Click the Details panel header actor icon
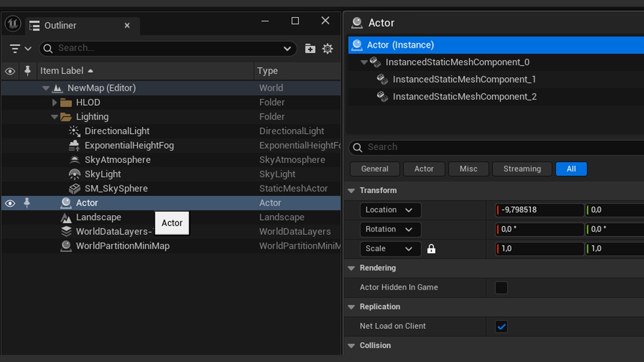This screenshot has width=644, height=362. (357, 23)
